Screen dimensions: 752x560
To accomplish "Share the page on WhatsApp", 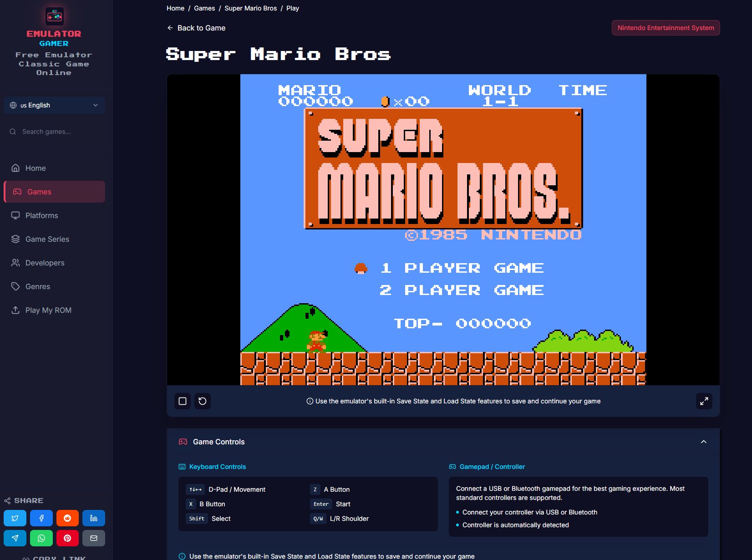I will [x=41, y=538].
